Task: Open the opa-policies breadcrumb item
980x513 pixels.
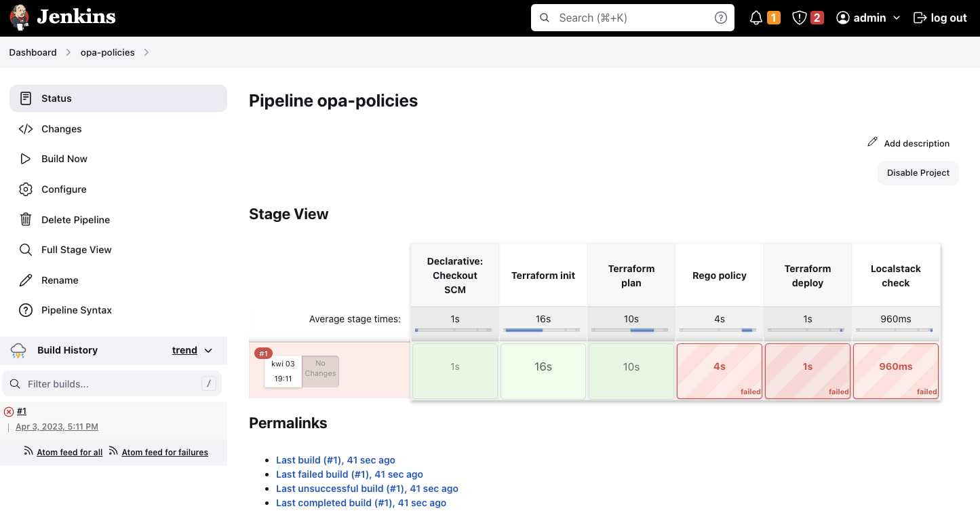Action: pos(107,52)
